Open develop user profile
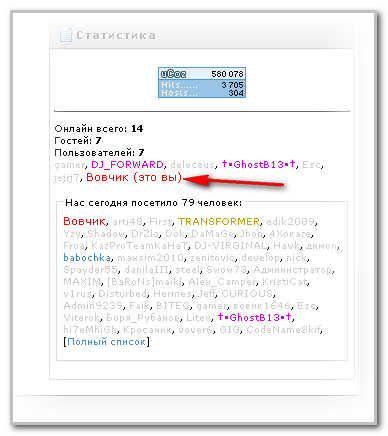Image resolution: width=388 pixels, height=436 pixels. coord(261,258)
